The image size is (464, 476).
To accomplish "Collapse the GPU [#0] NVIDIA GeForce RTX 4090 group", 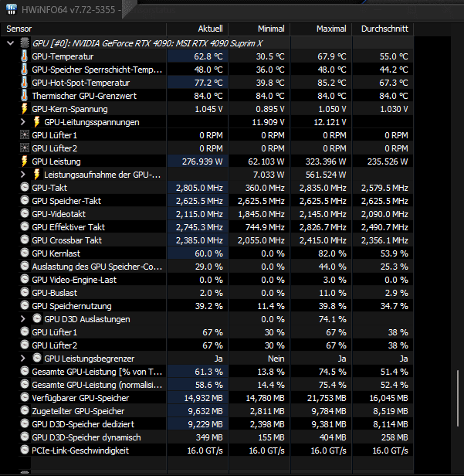I will pyautogui.click(x=10, y=43).
